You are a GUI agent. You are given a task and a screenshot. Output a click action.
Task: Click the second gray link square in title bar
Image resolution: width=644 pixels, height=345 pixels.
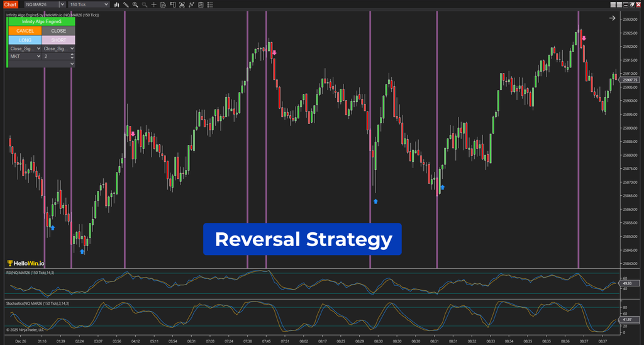pos(619,4)
